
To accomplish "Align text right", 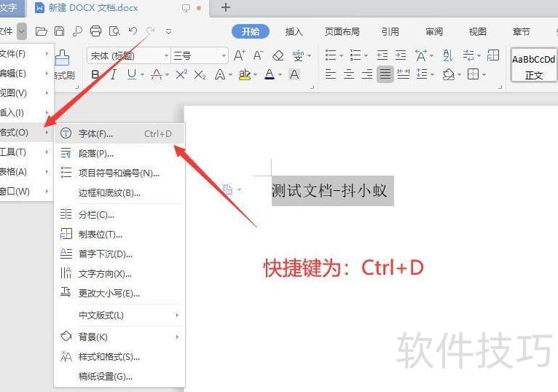I will (x=367, y=74).
